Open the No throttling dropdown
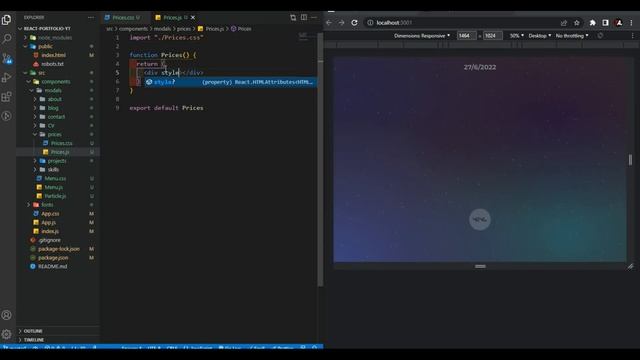The width and height of the screenshot is (640, 360). pyautogui.click(x=572, y=36)
